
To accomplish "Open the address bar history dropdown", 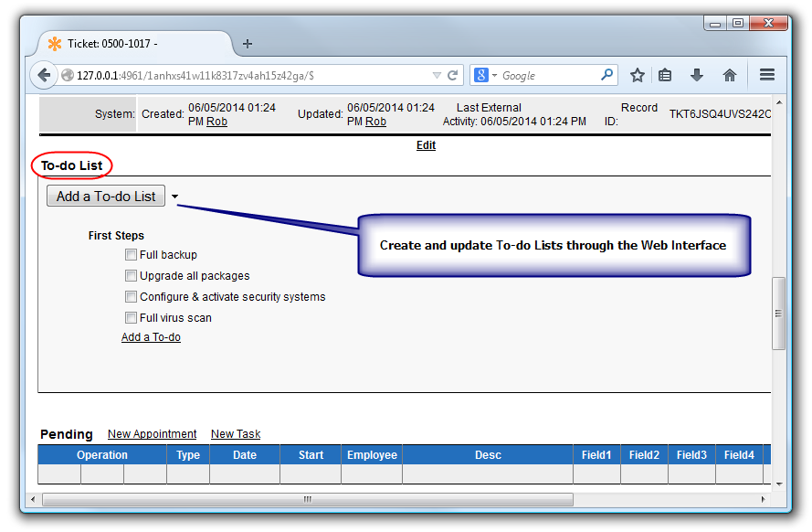I will click(x=437, y=75).
